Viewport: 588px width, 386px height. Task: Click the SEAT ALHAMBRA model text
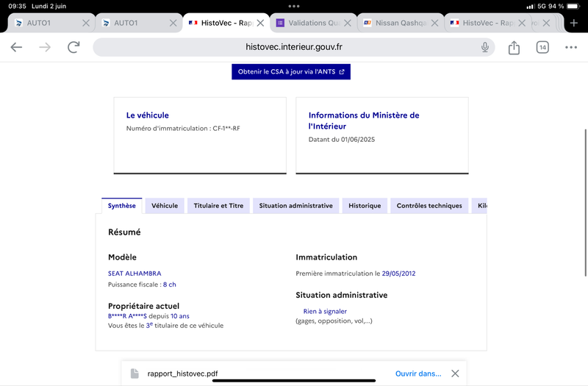[x=135, y=274]
